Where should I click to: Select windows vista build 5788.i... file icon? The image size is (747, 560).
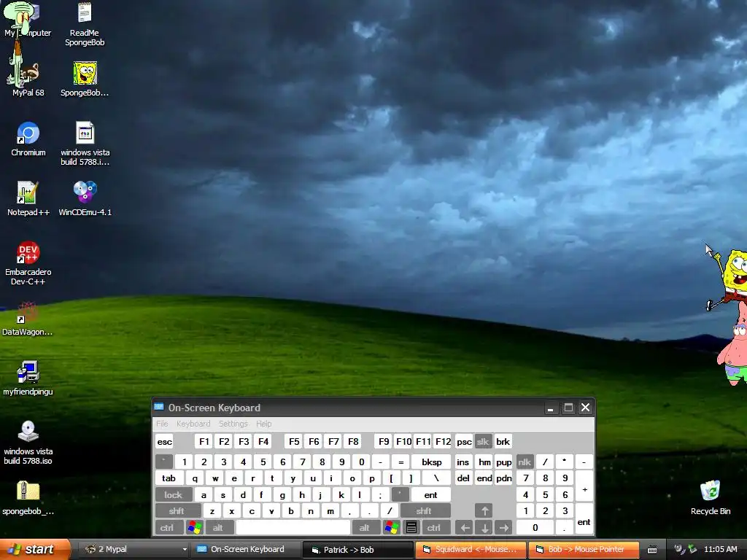[85, 144]
